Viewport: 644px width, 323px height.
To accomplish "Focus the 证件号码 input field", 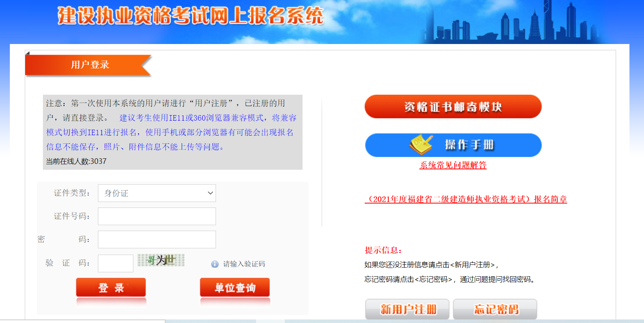I will click(x=157, y=216).
